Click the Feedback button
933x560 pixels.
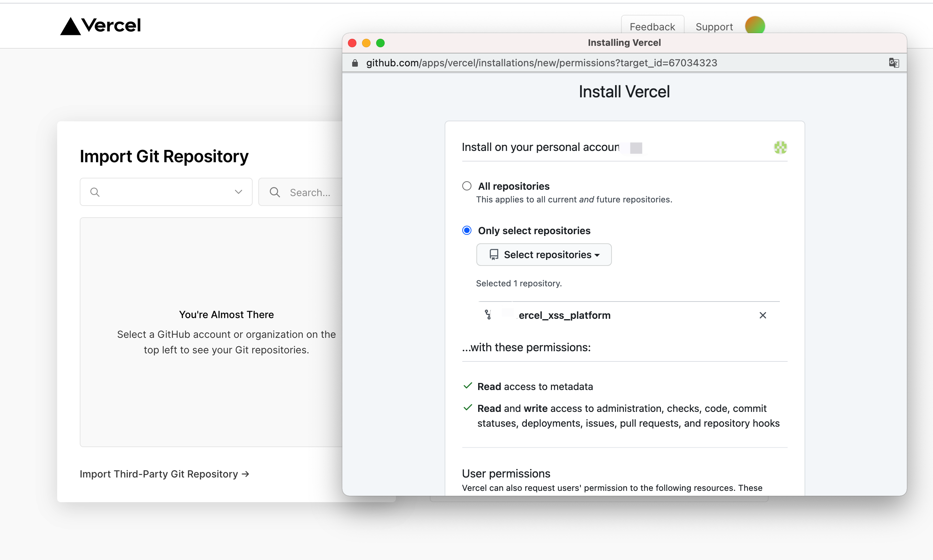[652, 26]
